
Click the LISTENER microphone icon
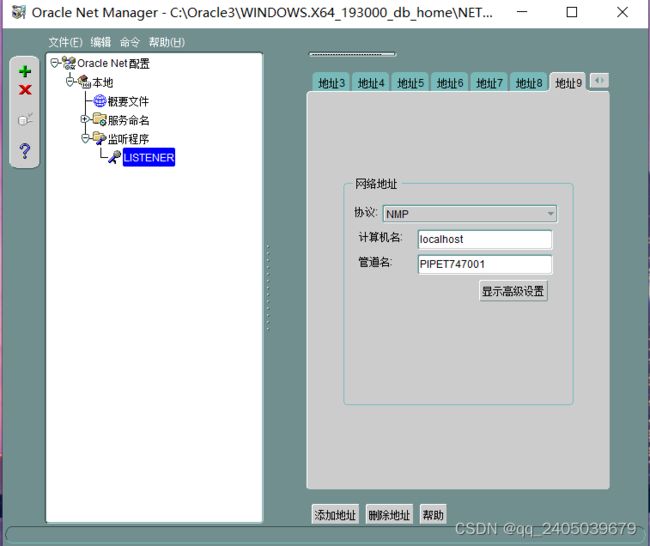[114, 157]
